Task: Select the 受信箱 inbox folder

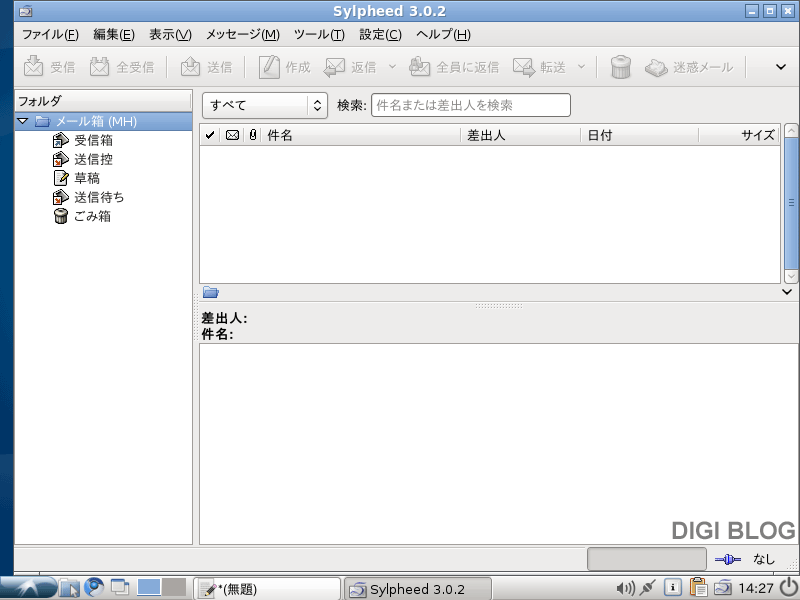Action: (93, 140)
